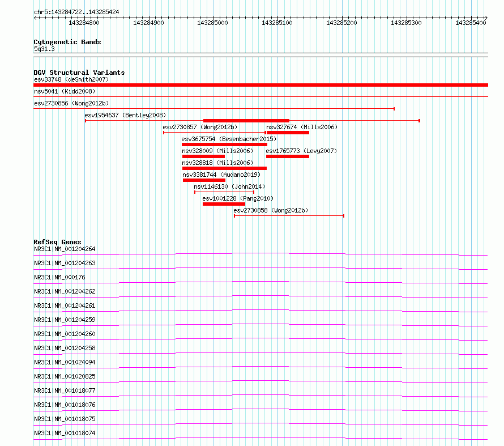
Task: Click the nsv1146130 (John2014) label
Action: pyautogui.click(x=229, y=186)
